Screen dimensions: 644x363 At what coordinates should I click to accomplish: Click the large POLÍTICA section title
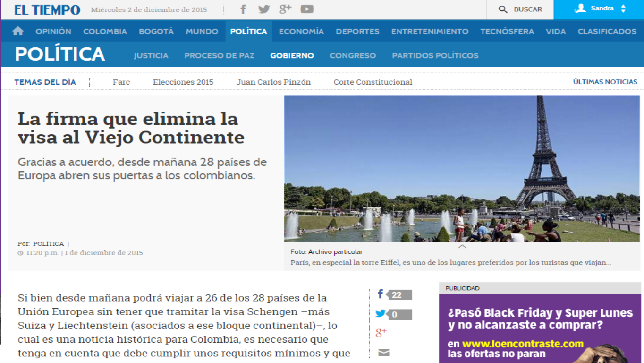point(59,54)
